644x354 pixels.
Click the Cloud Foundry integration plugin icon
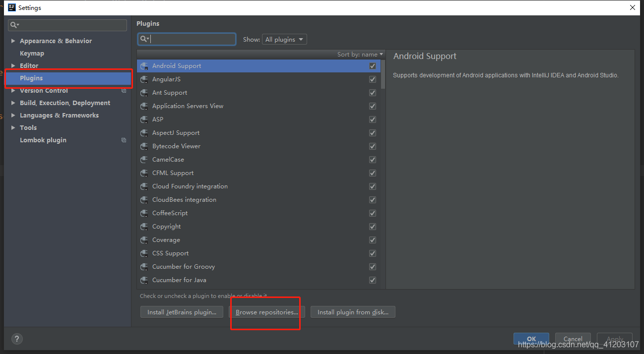(144, 186)
